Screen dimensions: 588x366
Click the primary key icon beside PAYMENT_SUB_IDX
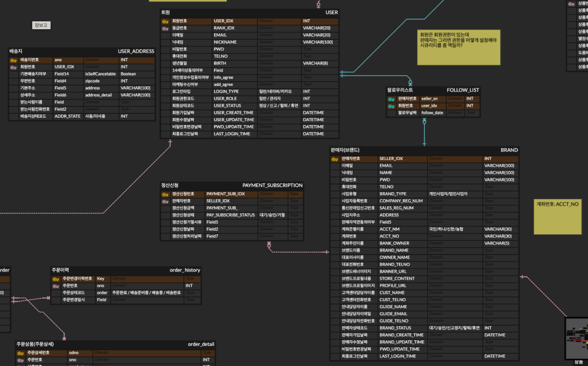tap(165, 194)
